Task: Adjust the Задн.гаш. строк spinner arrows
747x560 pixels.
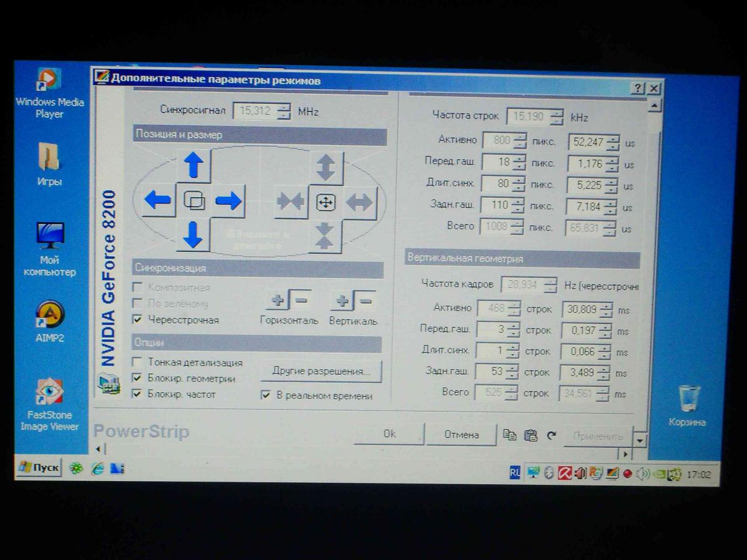Action: tap(513, 372)
